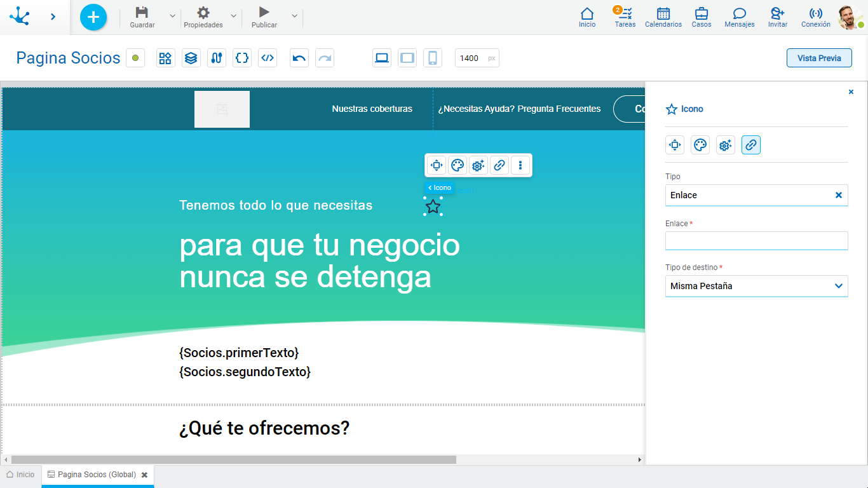
Task: Open the elements widgets panel icon
Action: tap(166, 58)
